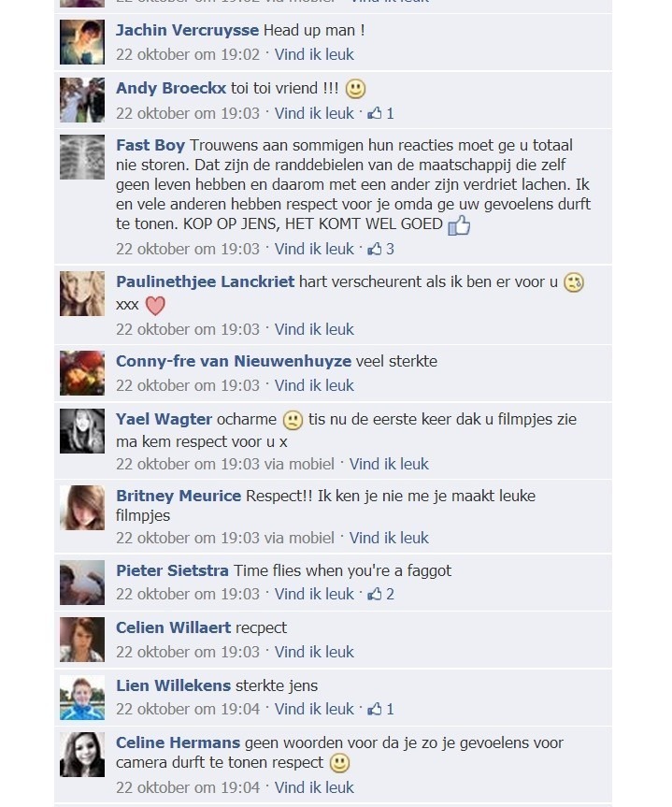
Task: Click the sad face emoji in Yael Wagter's comment
Action: [293, 421]
